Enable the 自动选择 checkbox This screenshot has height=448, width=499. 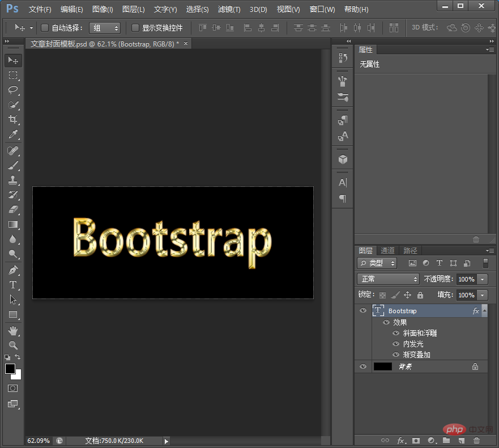[45, 28]
